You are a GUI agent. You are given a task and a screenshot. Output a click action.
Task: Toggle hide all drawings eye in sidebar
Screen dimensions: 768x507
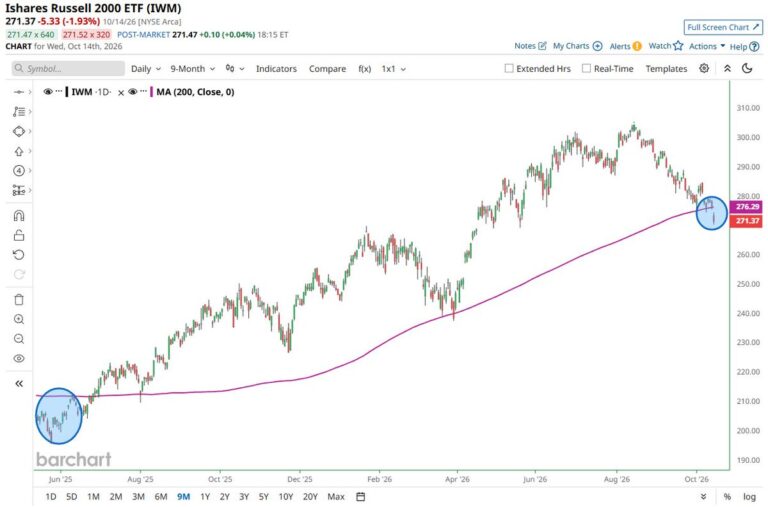point(19,359)
